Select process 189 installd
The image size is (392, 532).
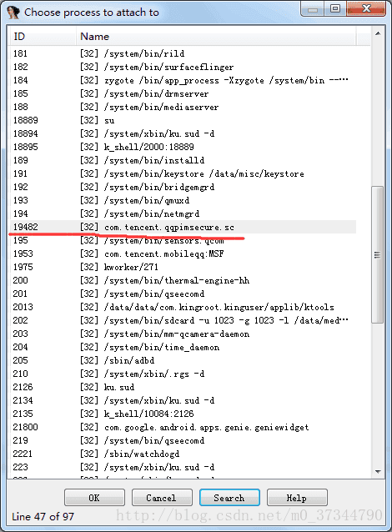[x=183, y=160]
